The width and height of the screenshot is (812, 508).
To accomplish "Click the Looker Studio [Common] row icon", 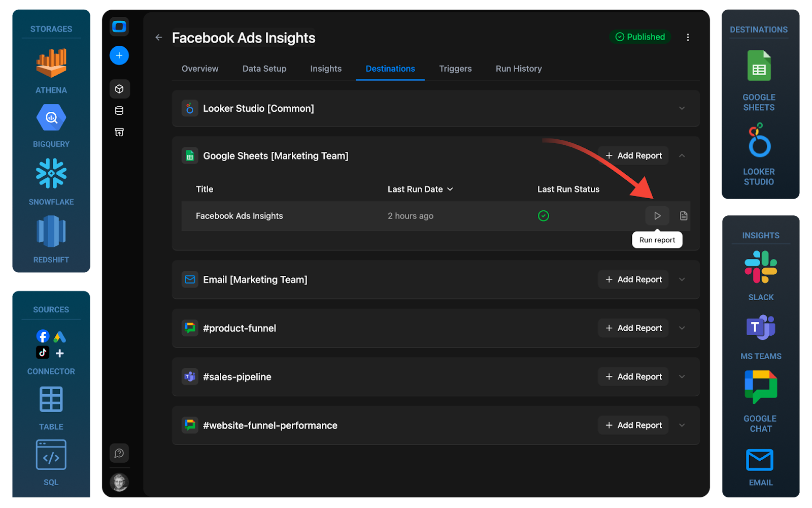I will (x=190, y=108).
